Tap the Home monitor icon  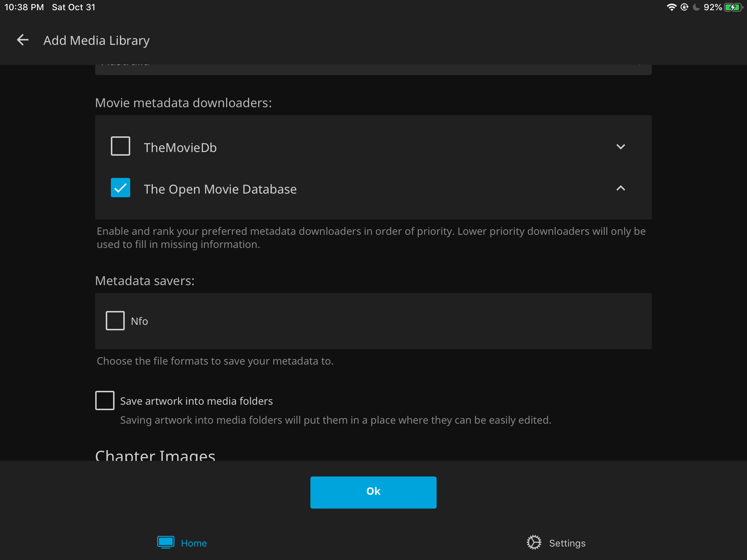click(x=166, y=542)
